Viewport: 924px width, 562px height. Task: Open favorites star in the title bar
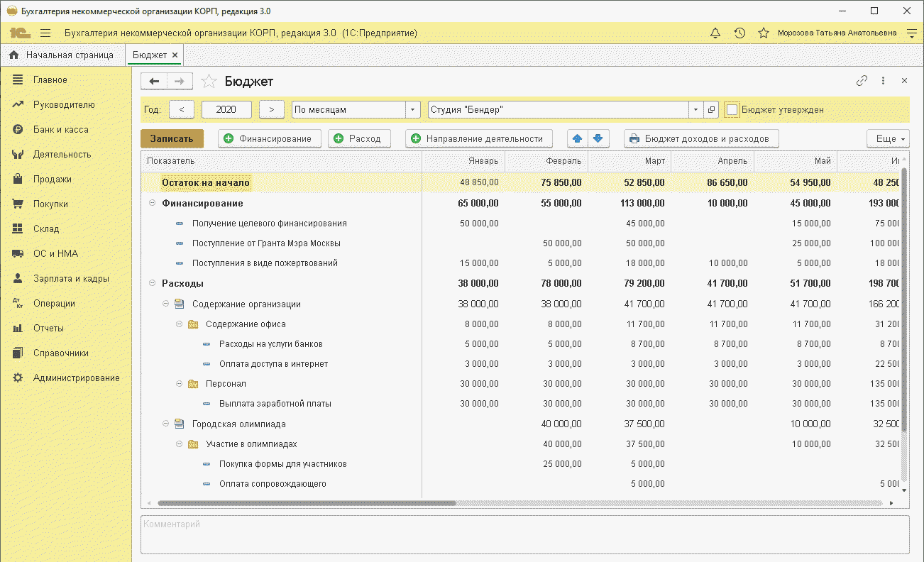(x=764, y=33)
